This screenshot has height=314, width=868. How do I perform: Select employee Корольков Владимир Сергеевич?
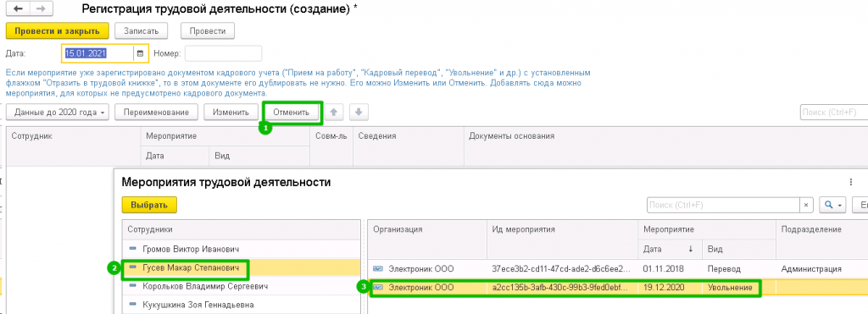click(x=242, y=286)
